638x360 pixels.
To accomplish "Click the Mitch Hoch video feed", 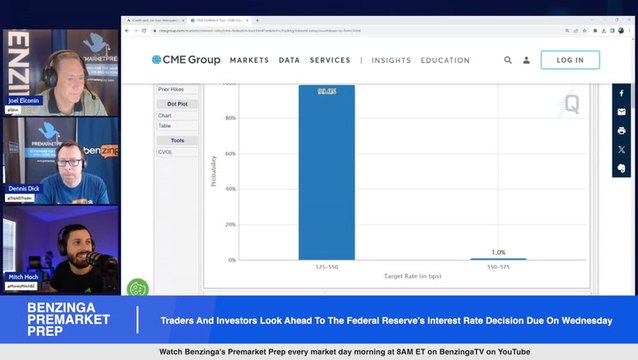I will coord(61,249).
